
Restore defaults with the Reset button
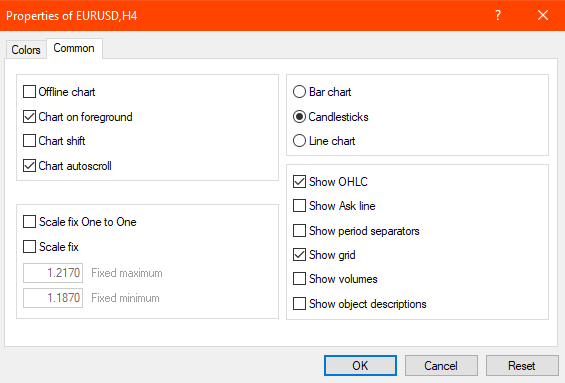tap(522, 366)
